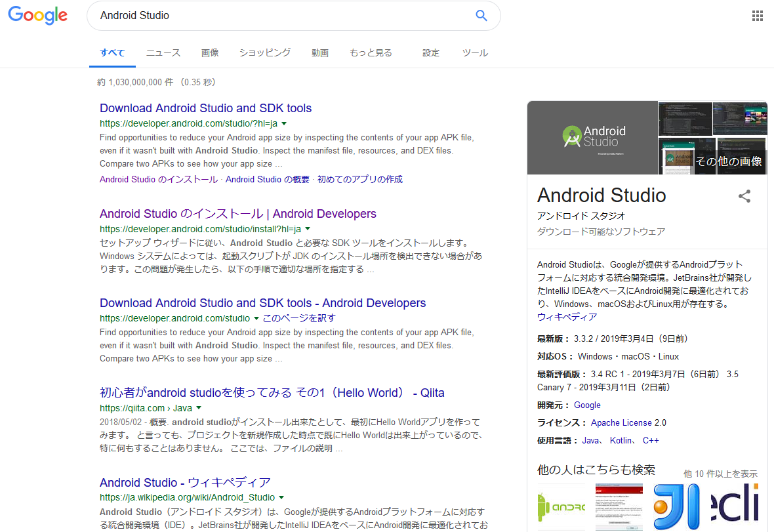Switch to the 画像 search tab
Image resolution: width=774 pixels, height=532 pixels.
[x=210, y=52]
